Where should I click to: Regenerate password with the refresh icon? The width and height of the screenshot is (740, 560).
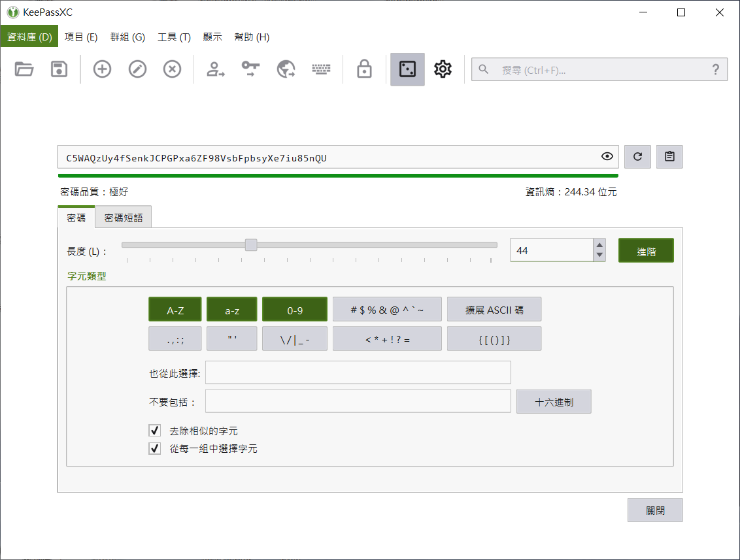(x=637, y=157)
